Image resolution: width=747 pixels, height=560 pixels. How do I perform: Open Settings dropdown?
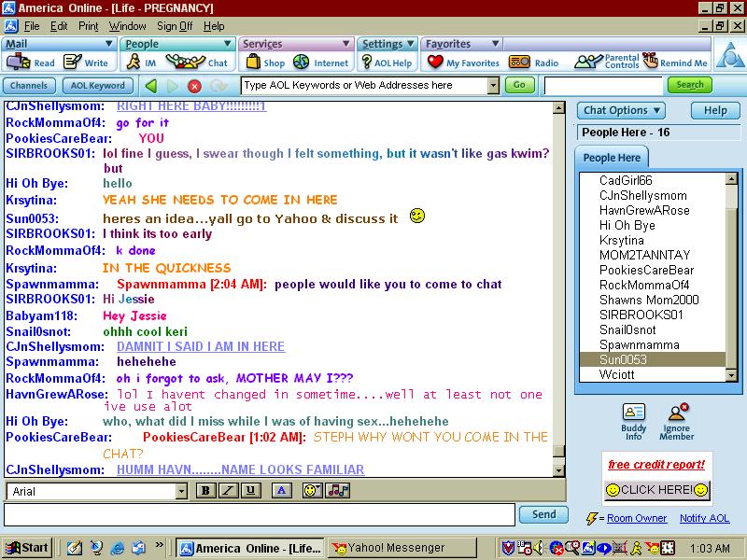click(x=411, y=44)
